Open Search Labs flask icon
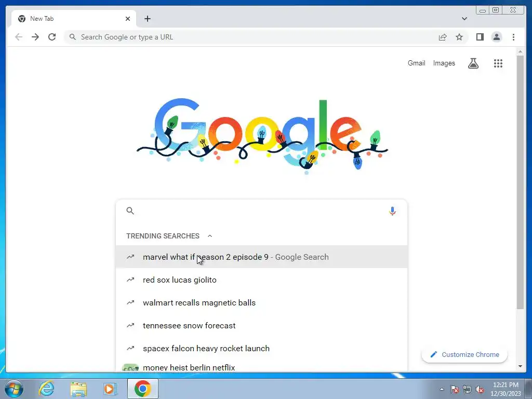The image size is (532, 399). (473, 63)
